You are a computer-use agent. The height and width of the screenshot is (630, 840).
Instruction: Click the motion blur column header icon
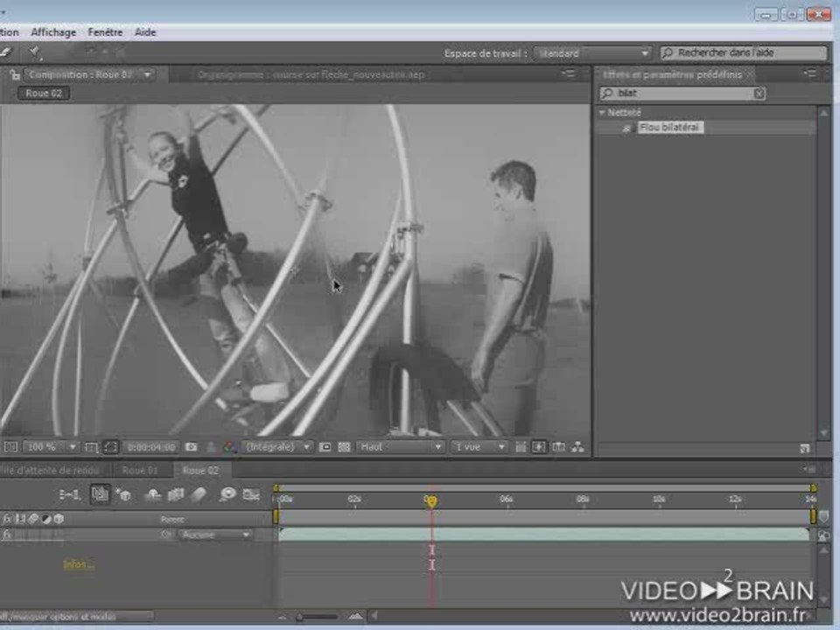coord(33,519)
